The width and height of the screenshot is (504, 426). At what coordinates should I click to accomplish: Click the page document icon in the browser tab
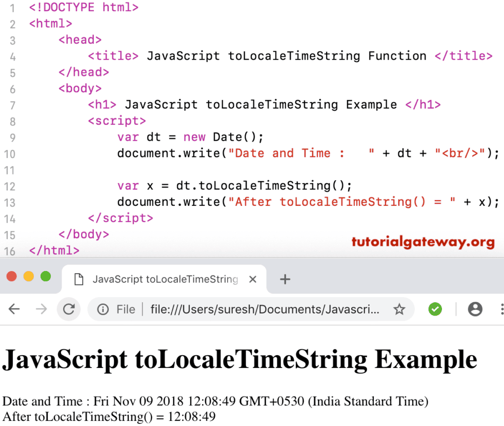[x=78, y=279]
